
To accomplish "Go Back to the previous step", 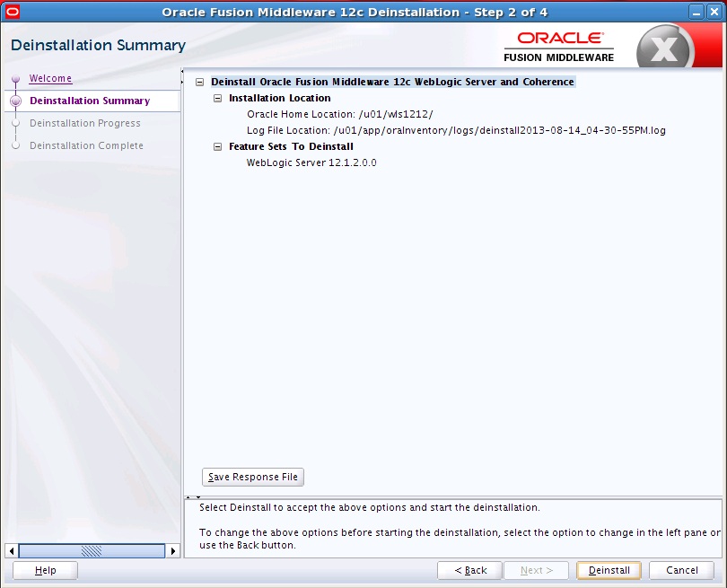I will click(x=469, y=570).
